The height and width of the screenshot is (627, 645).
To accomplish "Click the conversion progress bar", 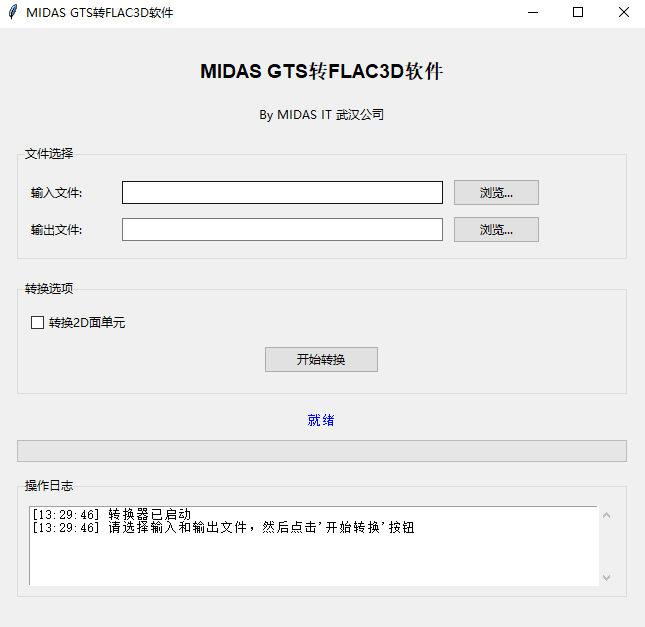I will 322,451.
